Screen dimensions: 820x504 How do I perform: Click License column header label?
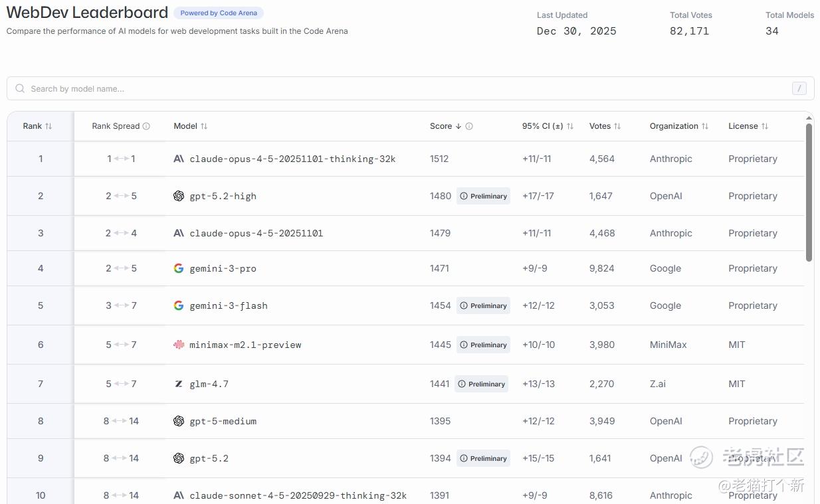click(x=743, y=126)
